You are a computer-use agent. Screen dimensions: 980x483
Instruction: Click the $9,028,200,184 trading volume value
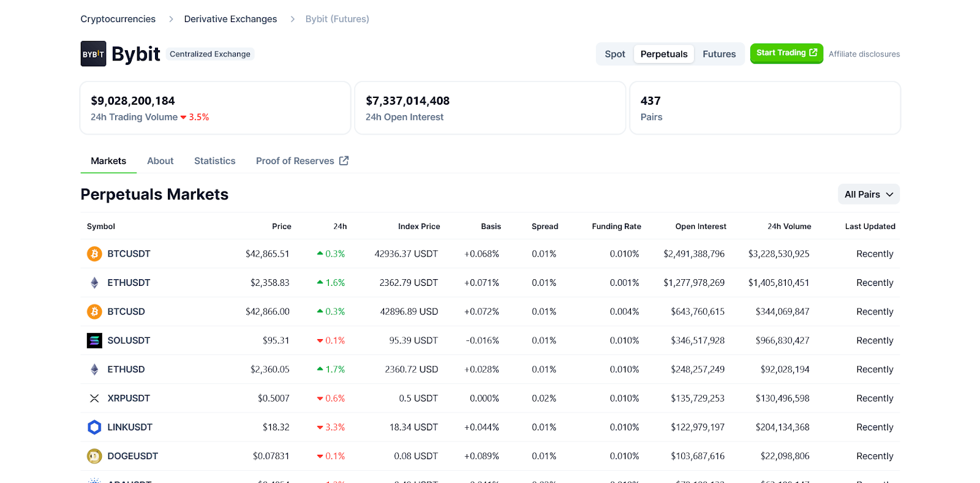133,101
